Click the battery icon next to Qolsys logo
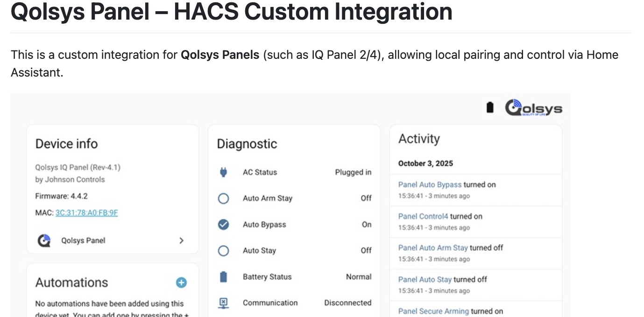The width and height of the screenshot is (644, 317). (489, 107)
